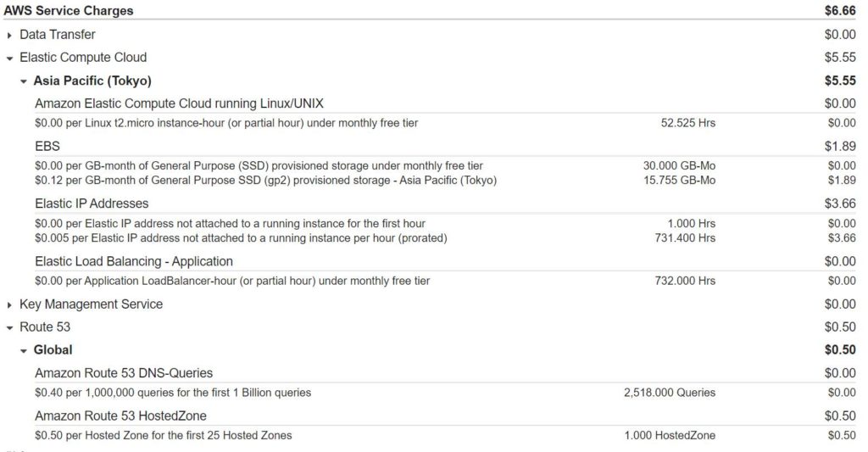
Task: Select Amazon Route 53 HostedZone heading
Action: (120, 416)
